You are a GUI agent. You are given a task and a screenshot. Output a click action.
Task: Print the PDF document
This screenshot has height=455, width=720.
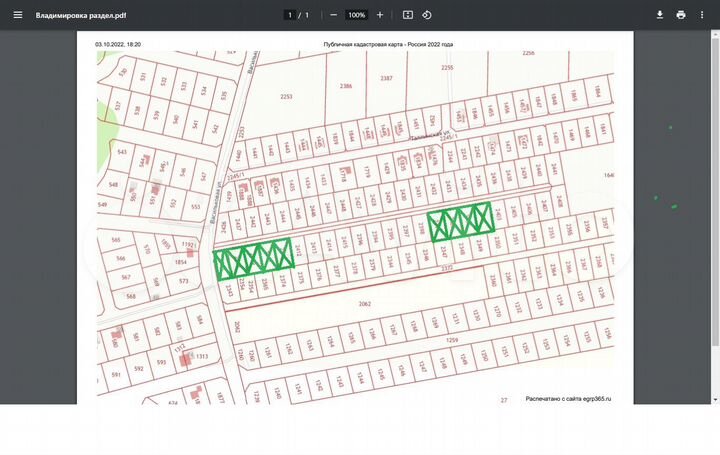click(681, 15)
